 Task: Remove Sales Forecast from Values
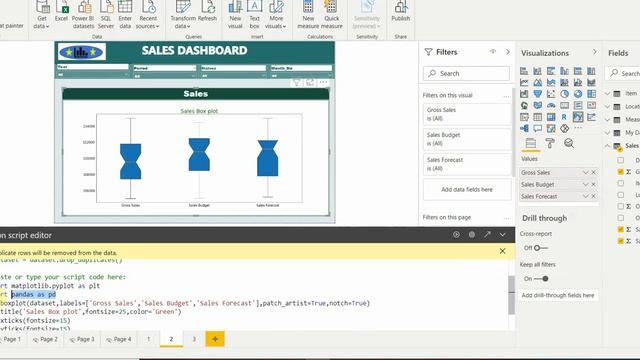tap(593, 196)
